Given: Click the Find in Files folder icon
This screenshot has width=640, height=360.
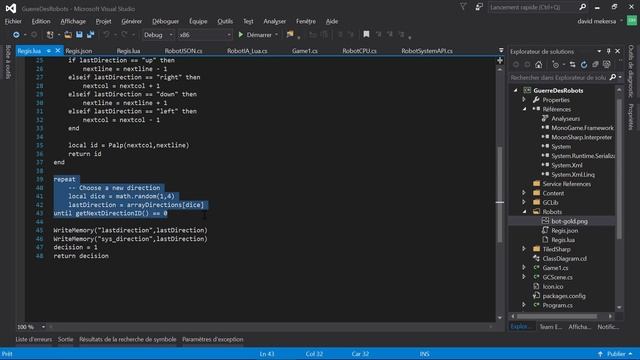Looking at the screenshot, I should (x=290, y=35).
